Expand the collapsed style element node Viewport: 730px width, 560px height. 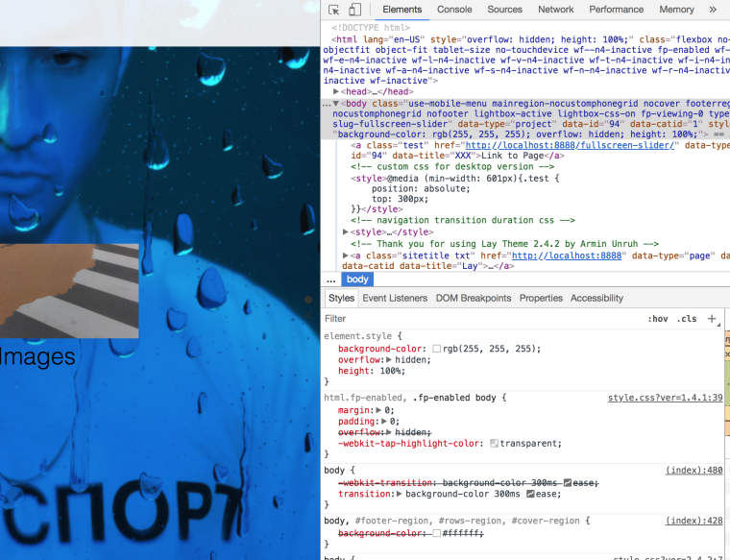(347, 231)
